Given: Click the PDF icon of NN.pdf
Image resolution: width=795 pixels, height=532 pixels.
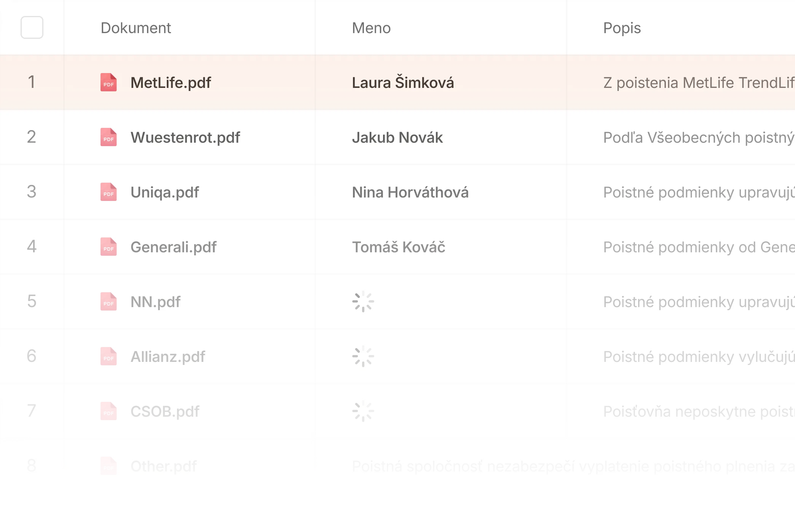Looking at the screenshot, I should 109,301.
